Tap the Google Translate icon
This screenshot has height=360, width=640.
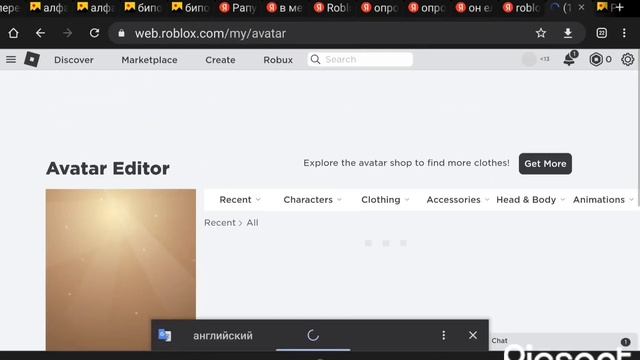[x=164, y=335]
